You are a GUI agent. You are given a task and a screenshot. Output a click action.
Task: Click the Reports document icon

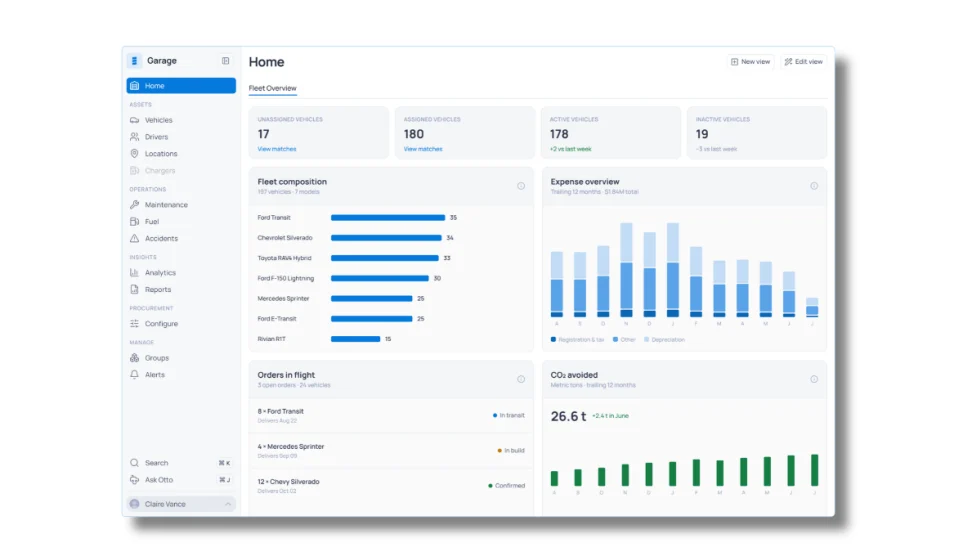tap(134, 290)
